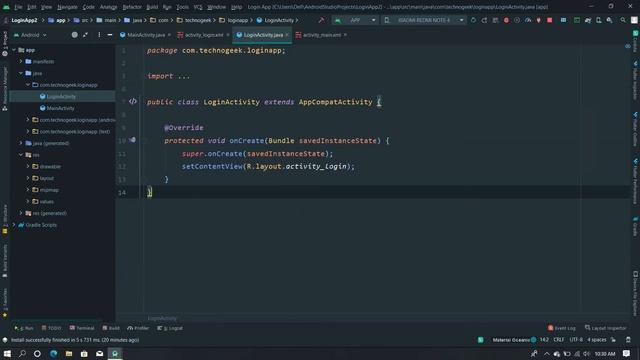
Task: Click the override gutter icon on onCreate line
Action: (132, 140)
